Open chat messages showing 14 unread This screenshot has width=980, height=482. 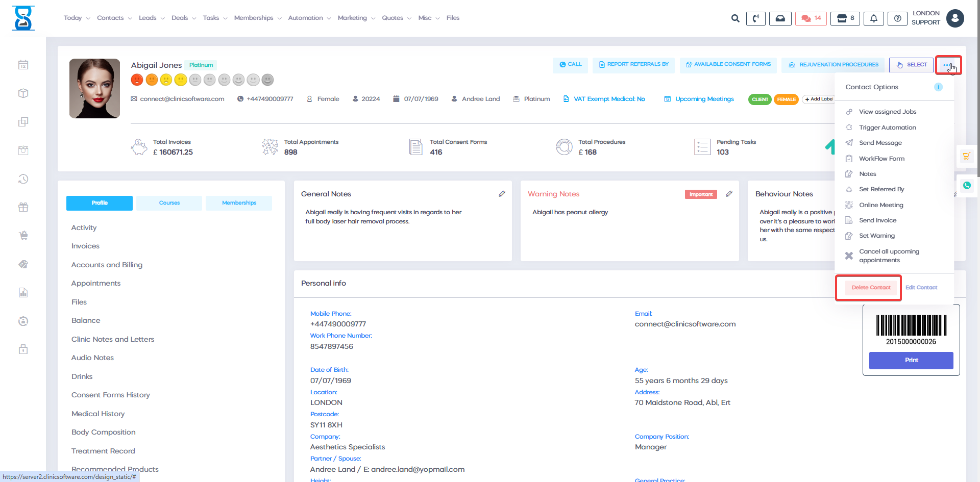pyautogui.click(x=811, y=18)
